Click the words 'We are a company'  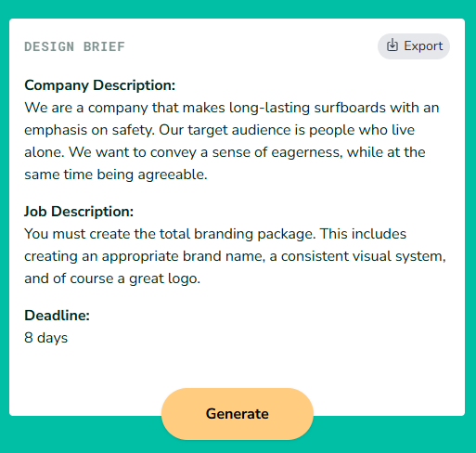[86, 108]
